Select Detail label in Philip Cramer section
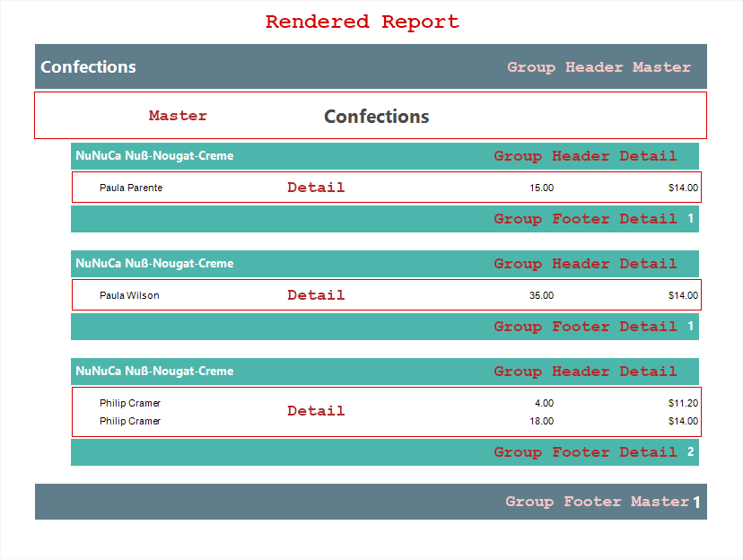 coord(316,411)
